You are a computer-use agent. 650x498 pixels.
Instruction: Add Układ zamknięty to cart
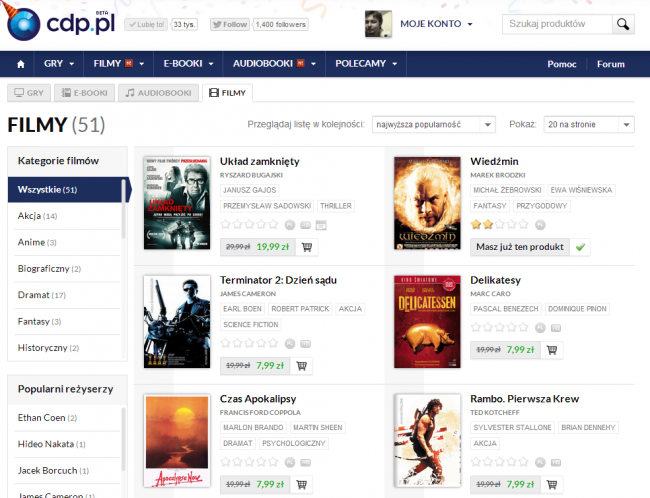coord(307,247)
